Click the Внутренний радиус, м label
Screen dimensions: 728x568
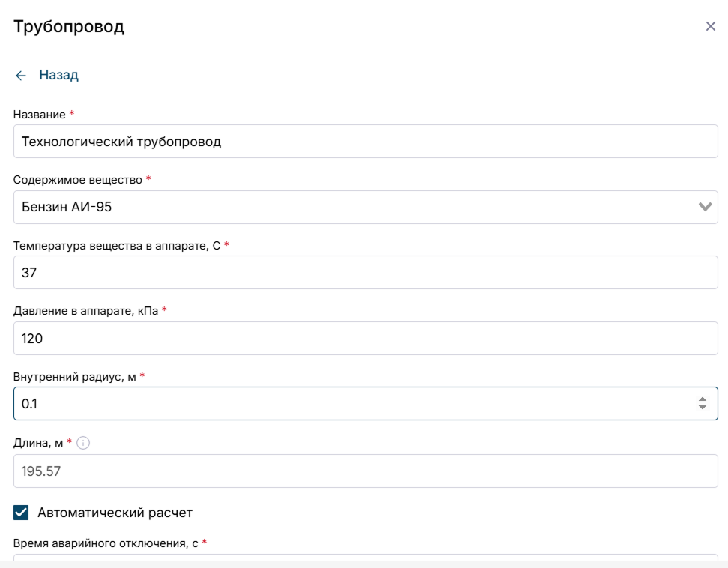coord(75,377)
